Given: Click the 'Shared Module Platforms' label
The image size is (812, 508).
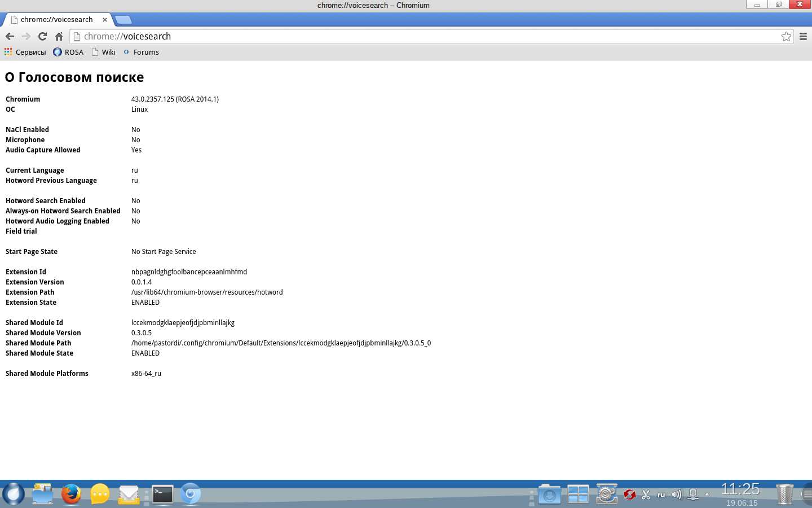Looking at the screenshot, I should click(x=47, y=374).
